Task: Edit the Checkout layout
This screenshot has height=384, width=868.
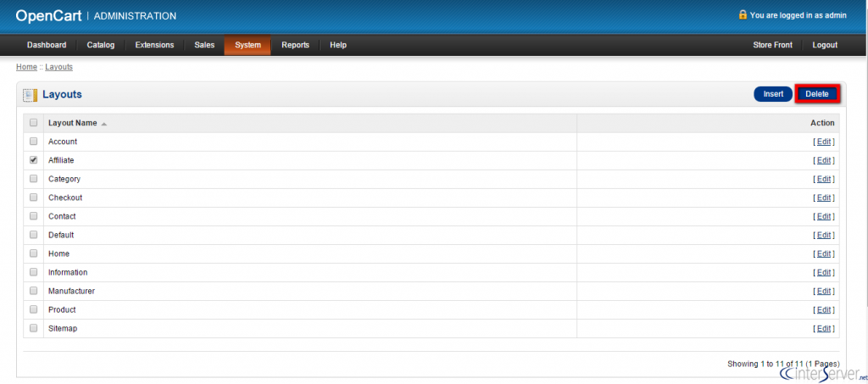Action: [824, 198]
